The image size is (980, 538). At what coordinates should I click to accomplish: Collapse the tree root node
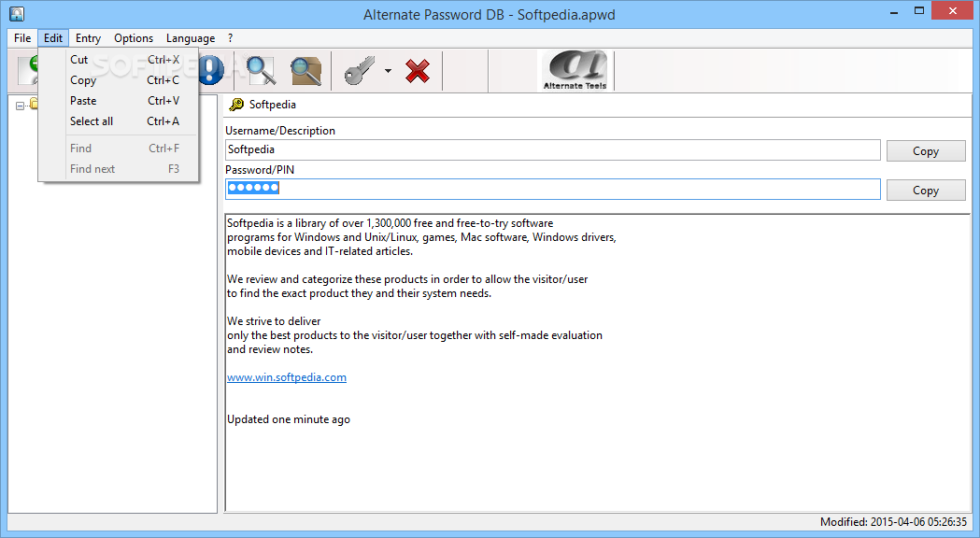coord(20,106)
